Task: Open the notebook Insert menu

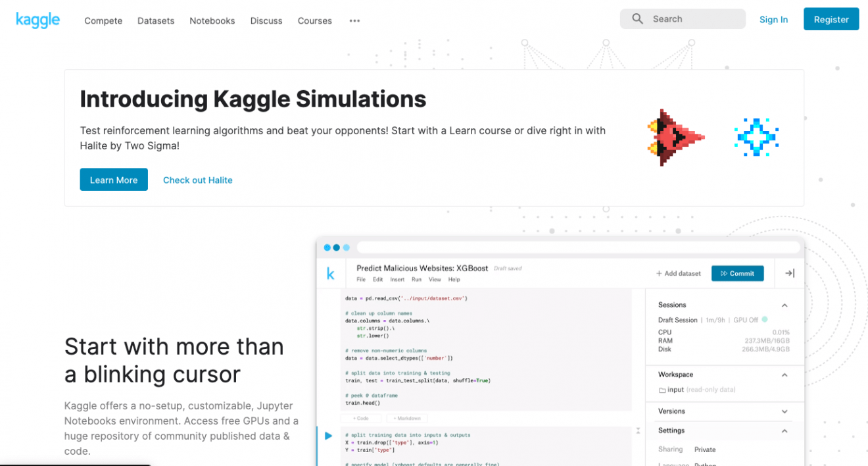Action: (397, 280)
